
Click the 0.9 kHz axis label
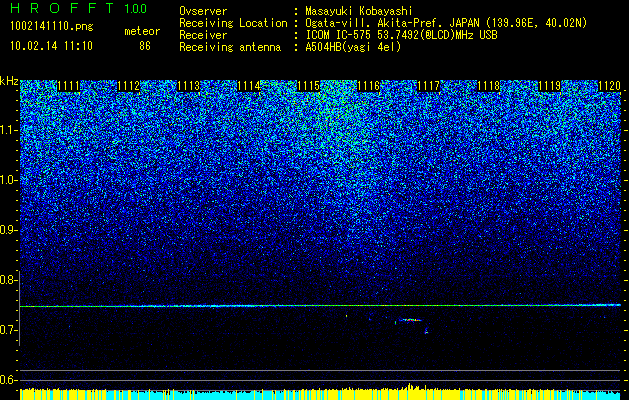[9, 230]
